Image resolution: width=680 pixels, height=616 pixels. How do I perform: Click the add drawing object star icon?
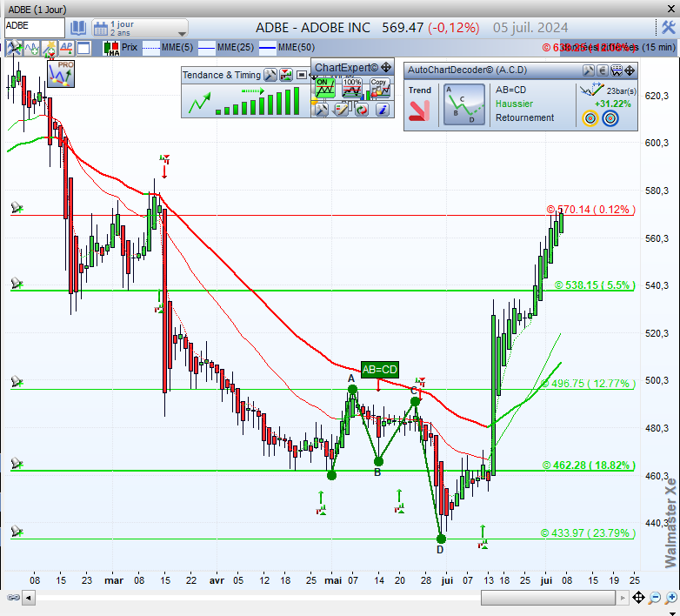[50, 48]
